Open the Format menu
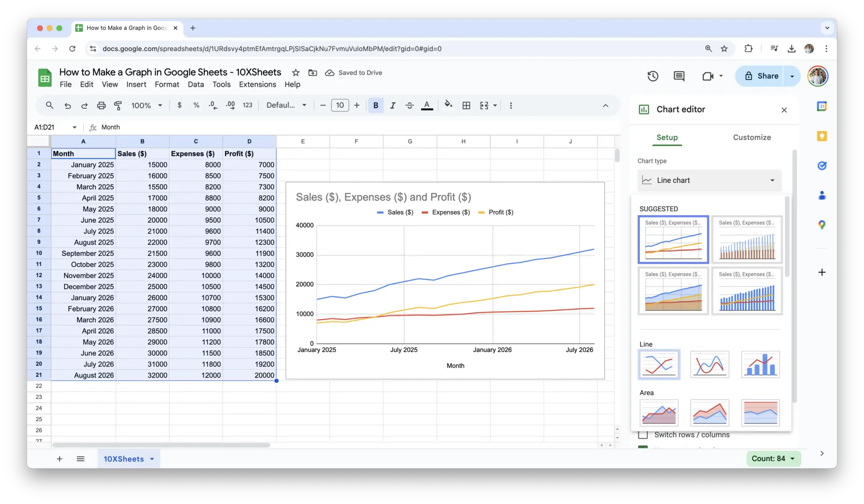Image resolution: width=864 pixels, height=504 pixels. (x=167, y=84)
